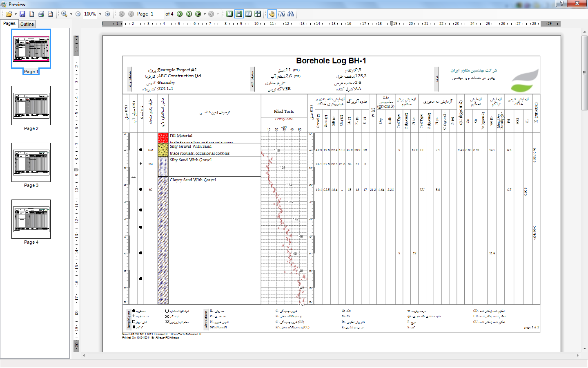Select the Page 3 thumbnail
The height and width of the screenshot is (368, 588).
(31, 162)
